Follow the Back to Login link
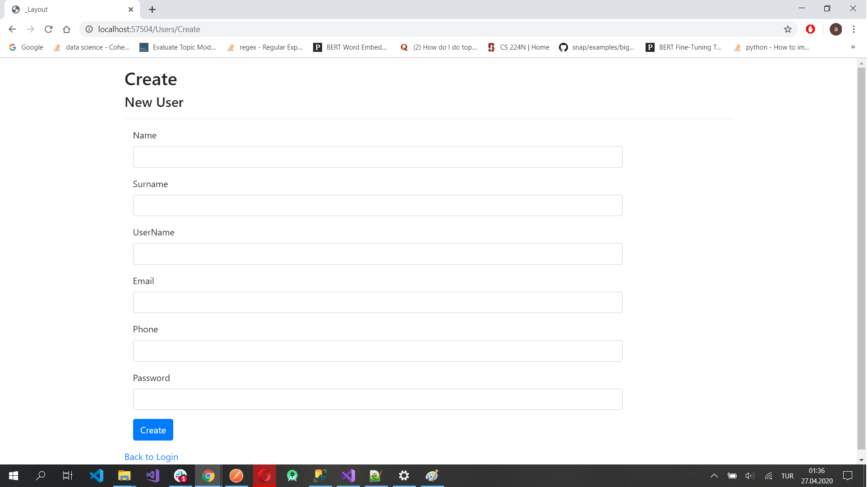868x487 pixels. [152, 457]
